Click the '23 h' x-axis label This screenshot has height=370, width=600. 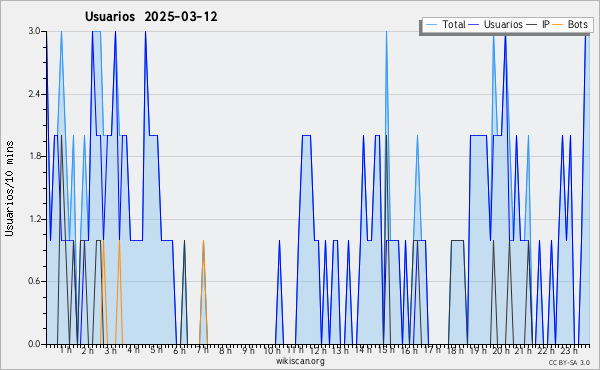[x=569, y=351]
